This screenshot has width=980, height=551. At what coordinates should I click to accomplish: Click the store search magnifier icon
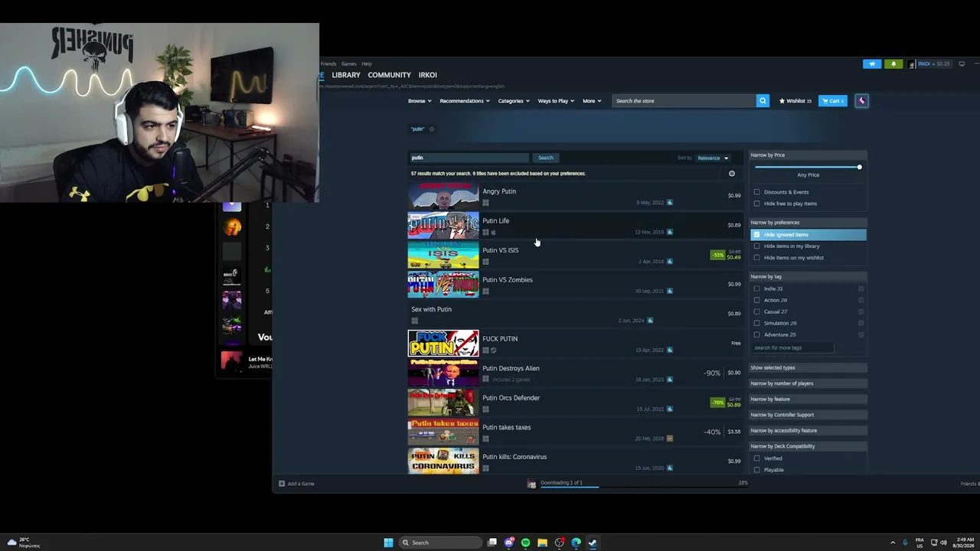[763, 101]
